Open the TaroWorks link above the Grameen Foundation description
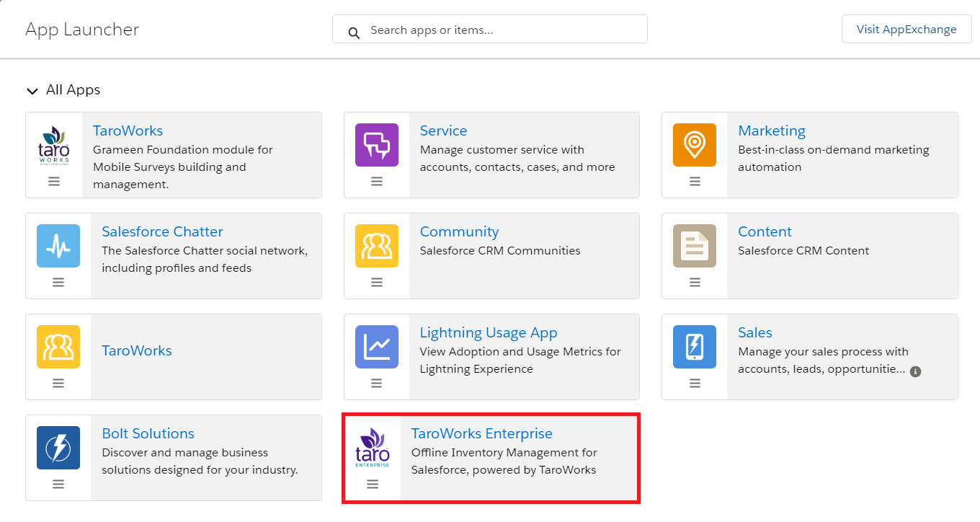 tap(128, 130)
